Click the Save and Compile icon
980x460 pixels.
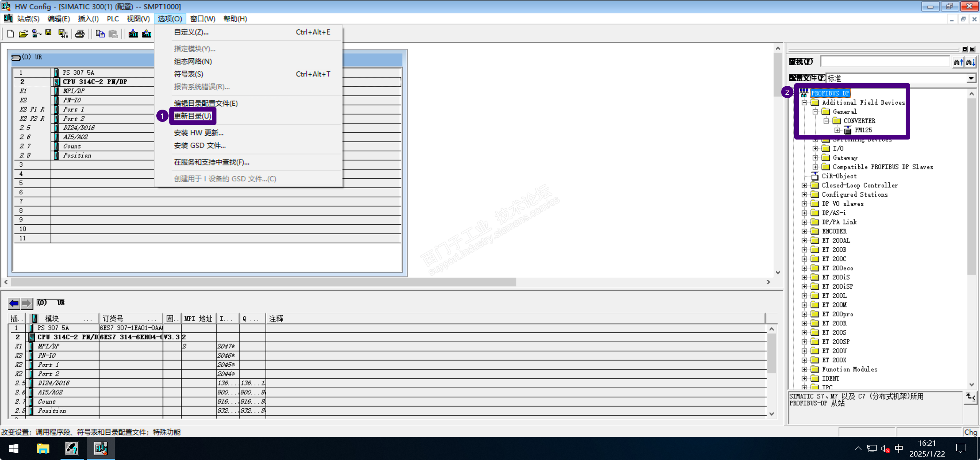coord(63,34)
